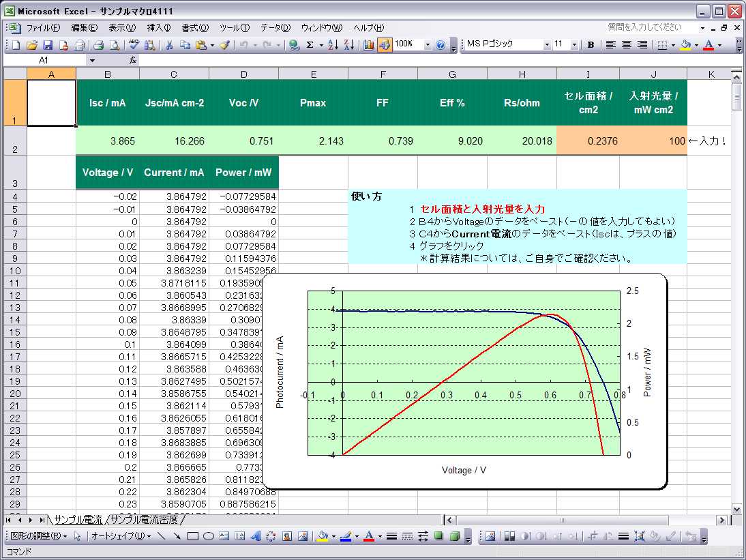Click the vertical scrollbar down arrow
The image size is (746, 560).
(x=736, y=509)
